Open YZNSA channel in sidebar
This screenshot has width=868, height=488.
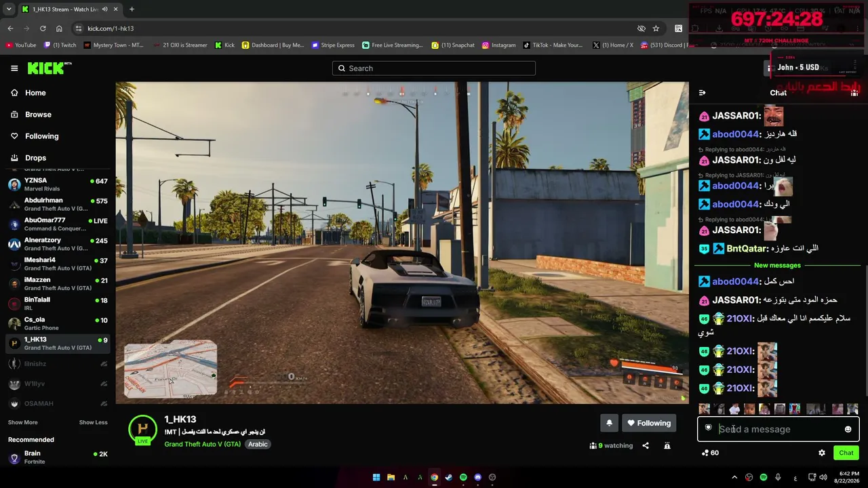58,184
